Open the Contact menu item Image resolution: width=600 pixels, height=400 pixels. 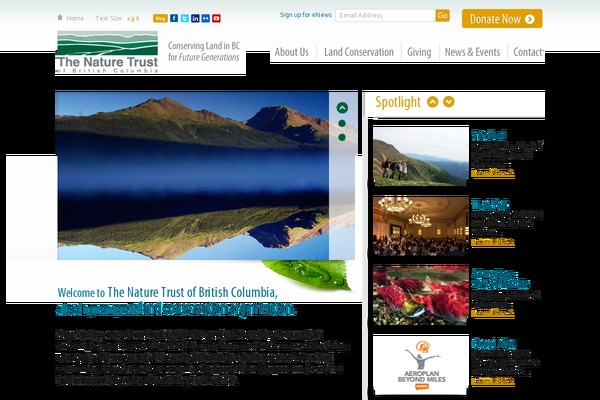528,52
